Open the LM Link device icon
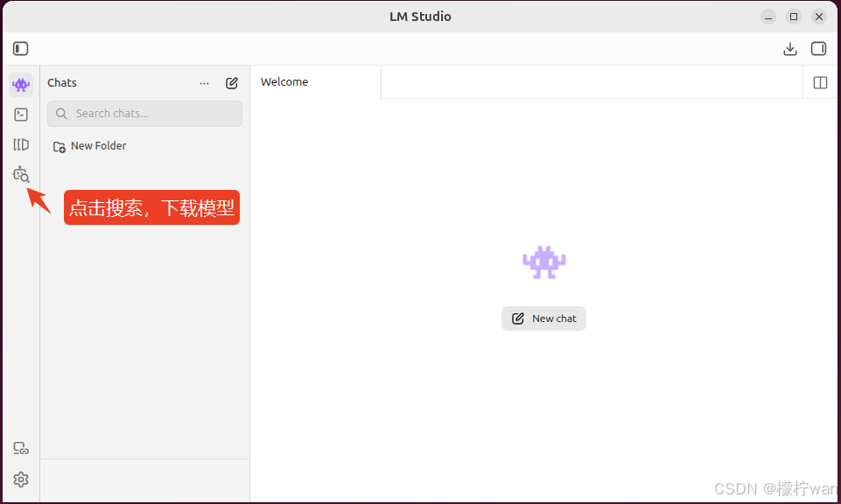 click(21, 448)
